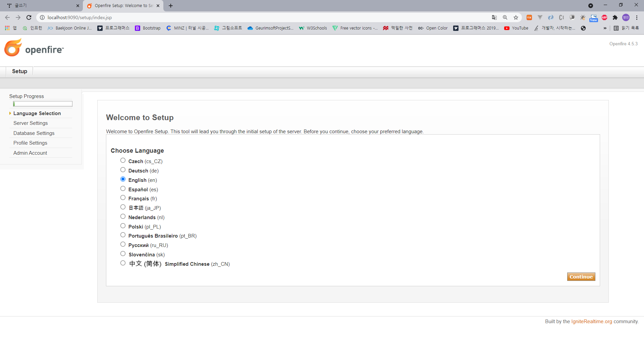Open the reading list (읽기 목록)
644x349 pixels.
(626, 28)
